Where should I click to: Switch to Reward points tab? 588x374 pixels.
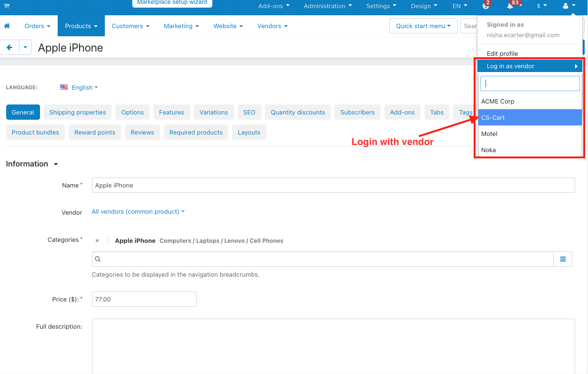coord(95,132)
